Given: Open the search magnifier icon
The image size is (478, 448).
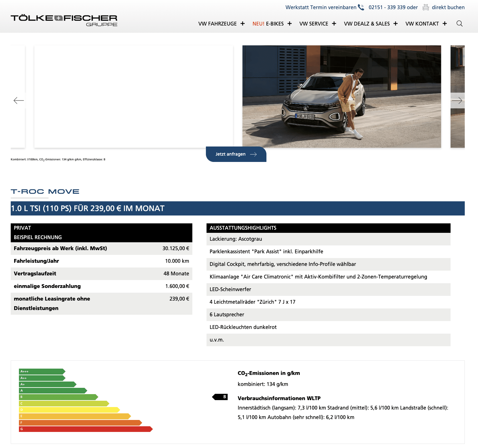Looking at the screenshot, I should 459,24.
